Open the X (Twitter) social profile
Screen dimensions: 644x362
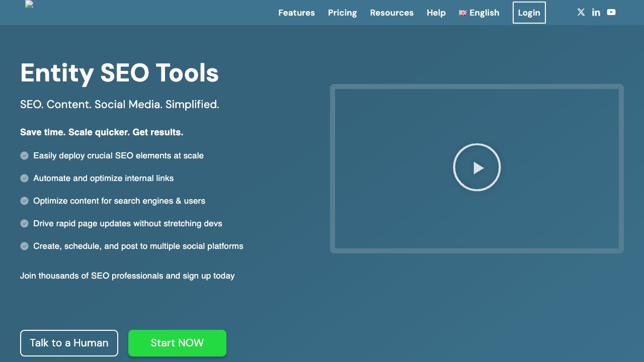tap(581, 12)
